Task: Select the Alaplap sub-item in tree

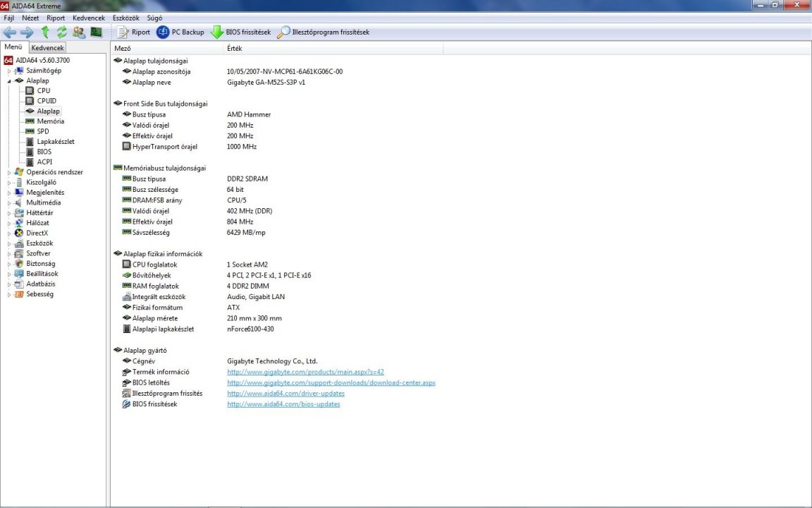Action: 48,111
